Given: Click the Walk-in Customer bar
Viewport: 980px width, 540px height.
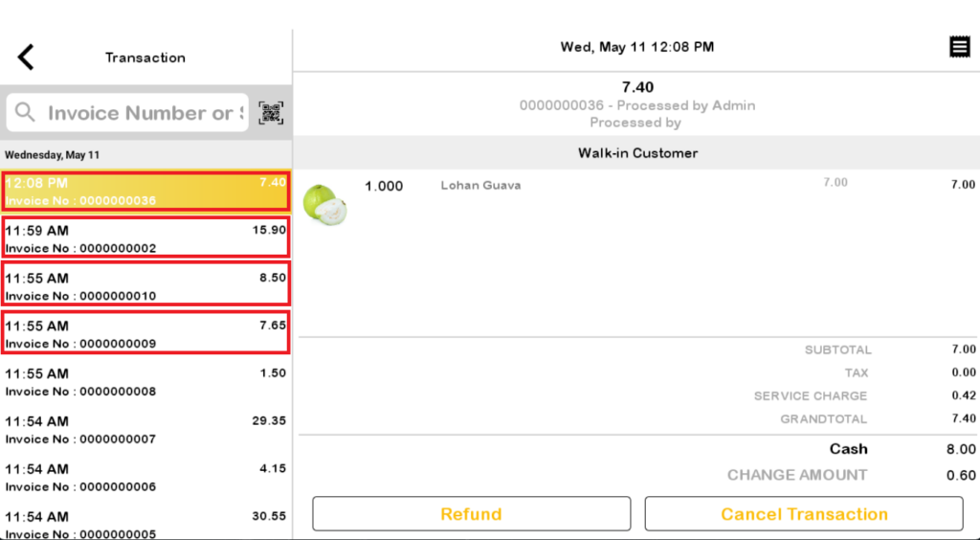Looking at the screenshot, I should (636, 153).
